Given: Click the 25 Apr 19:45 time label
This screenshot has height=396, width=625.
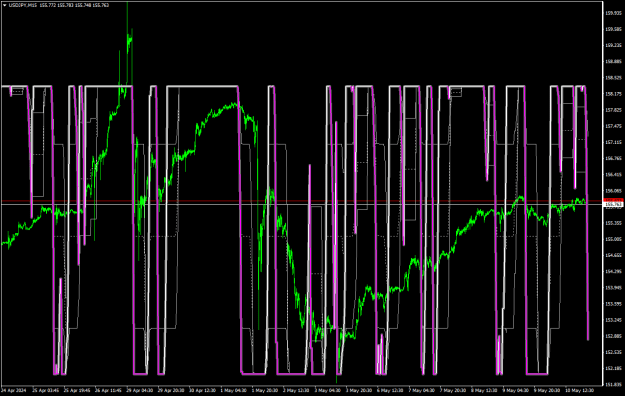Looking at the screenshot, I should tap(77, 390).
